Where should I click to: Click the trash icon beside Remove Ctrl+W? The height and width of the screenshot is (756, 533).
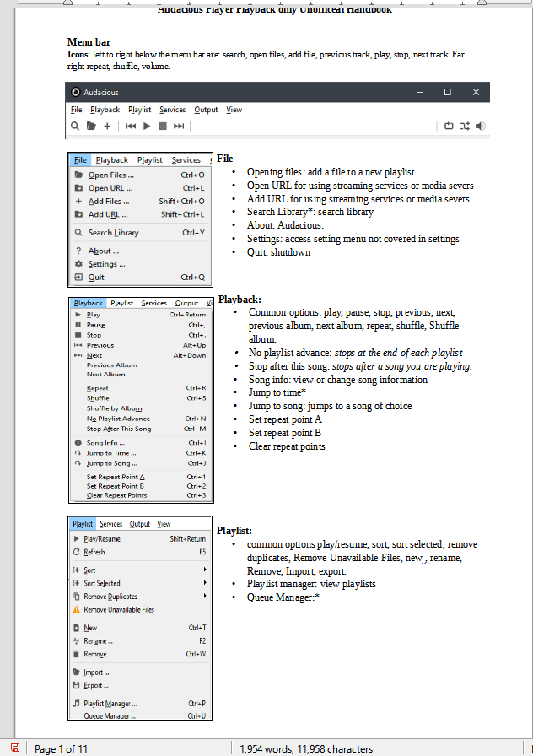click(x=76, y=654)
